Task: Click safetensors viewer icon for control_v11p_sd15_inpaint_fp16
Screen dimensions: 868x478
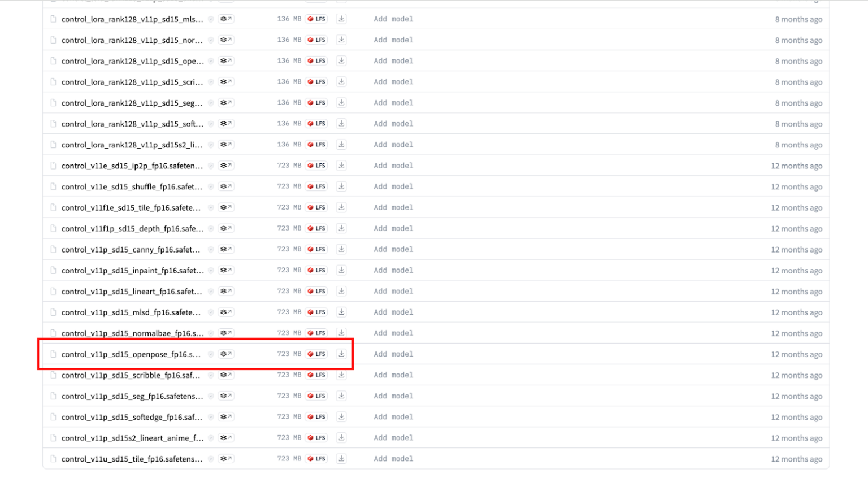Action: [x=226, y=270]
